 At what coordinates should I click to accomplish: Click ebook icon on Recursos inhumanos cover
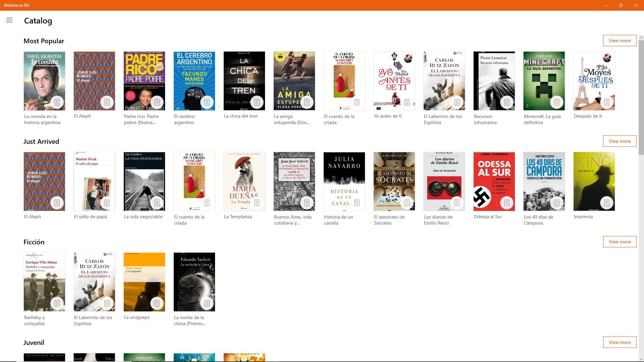pyautogui.click(x=507, y=102)
